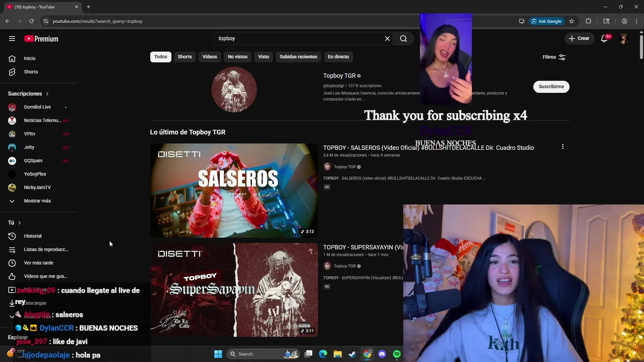
Task: Open more options for SALSEROS video
Action: coord(562,147)
